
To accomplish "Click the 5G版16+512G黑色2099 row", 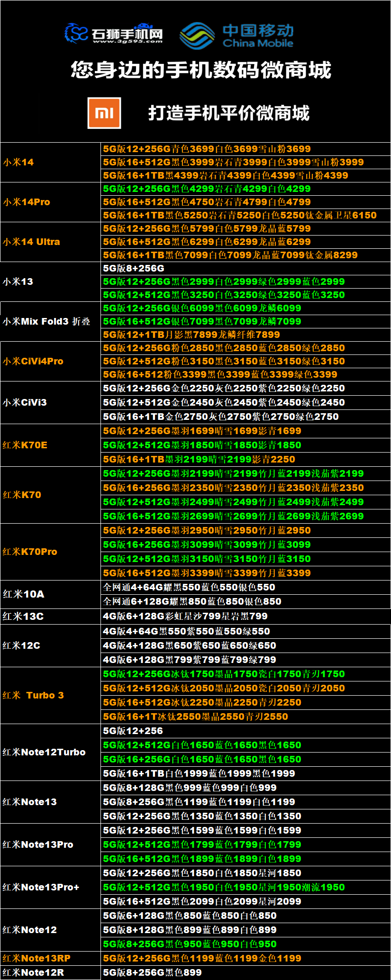I will point(246,901).
